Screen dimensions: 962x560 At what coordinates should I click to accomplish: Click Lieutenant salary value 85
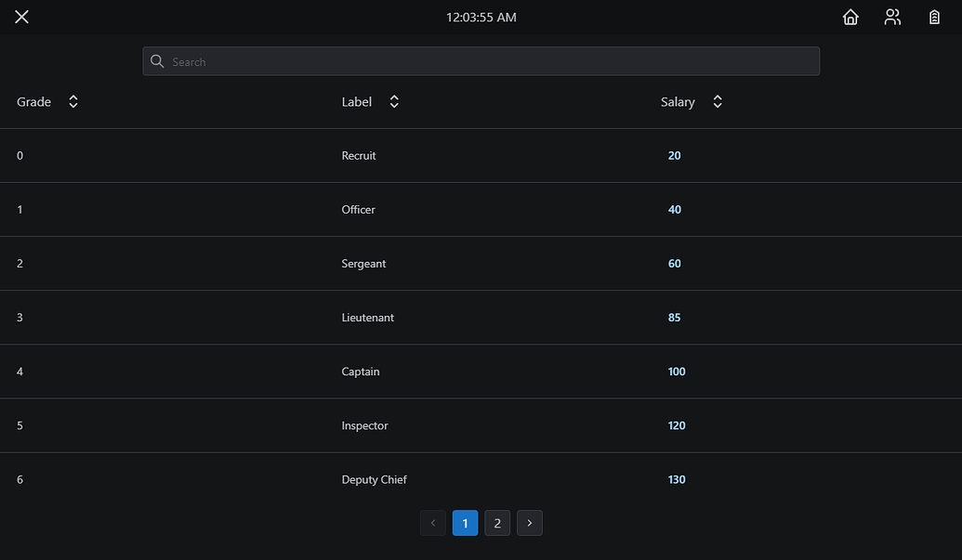click(674, 318)
